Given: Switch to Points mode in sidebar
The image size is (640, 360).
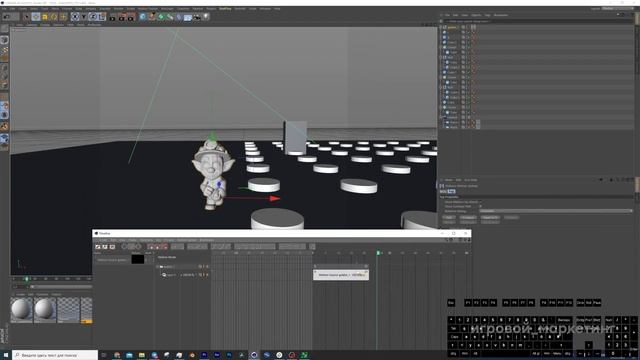Looking at the screenshot, I should click(x=4, y=67).
